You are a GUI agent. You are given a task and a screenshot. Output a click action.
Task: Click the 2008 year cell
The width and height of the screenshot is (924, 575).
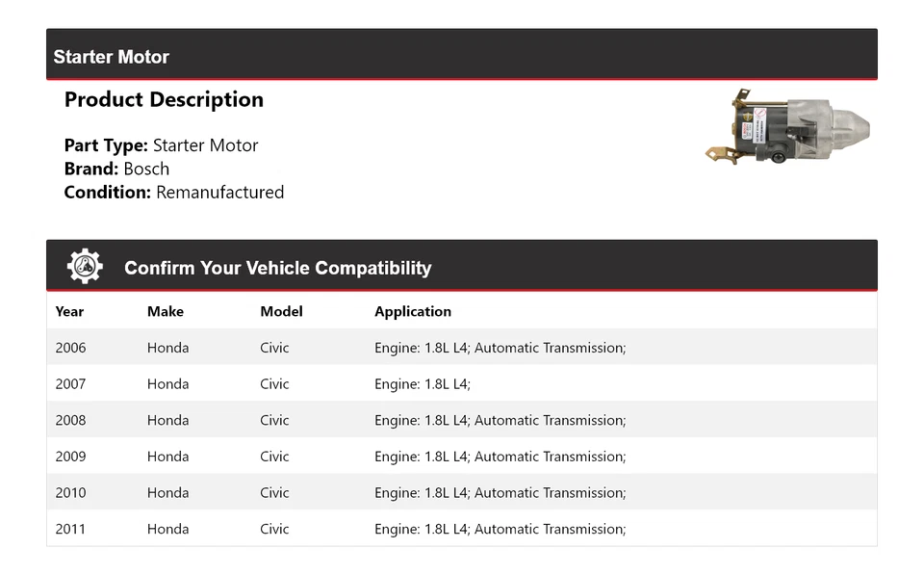click(x=70, y=420)
